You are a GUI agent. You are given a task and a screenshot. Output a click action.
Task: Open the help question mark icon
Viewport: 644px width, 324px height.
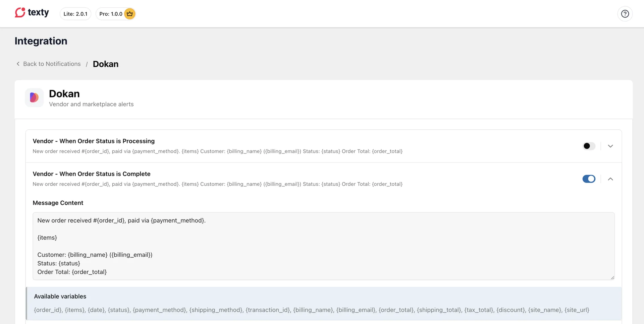tap(625, 14)
